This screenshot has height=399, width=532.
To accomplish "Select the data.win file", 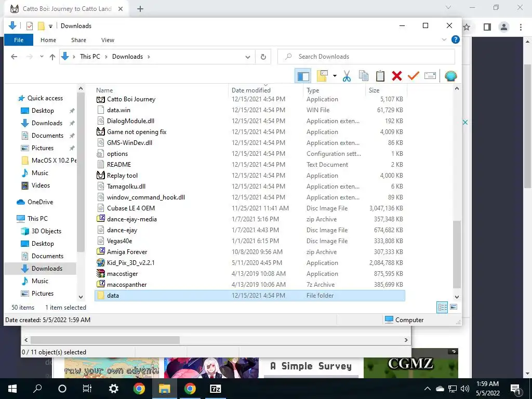I will (x=250, y=110).
